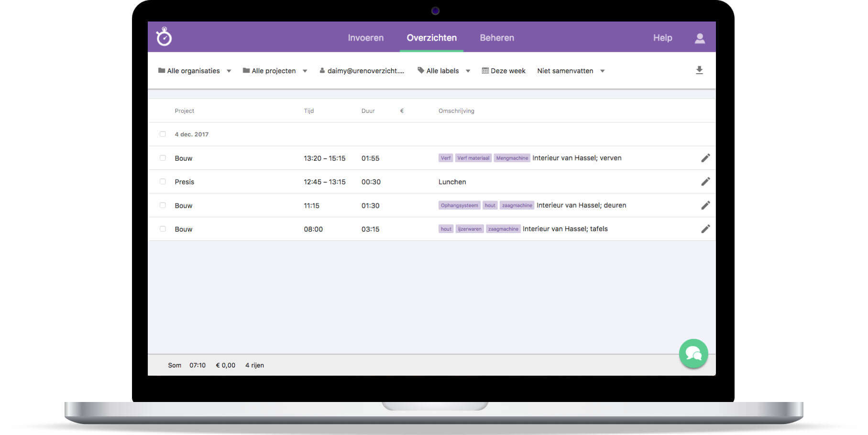Click the tag icon beside Alle labels

coord(421,70)
